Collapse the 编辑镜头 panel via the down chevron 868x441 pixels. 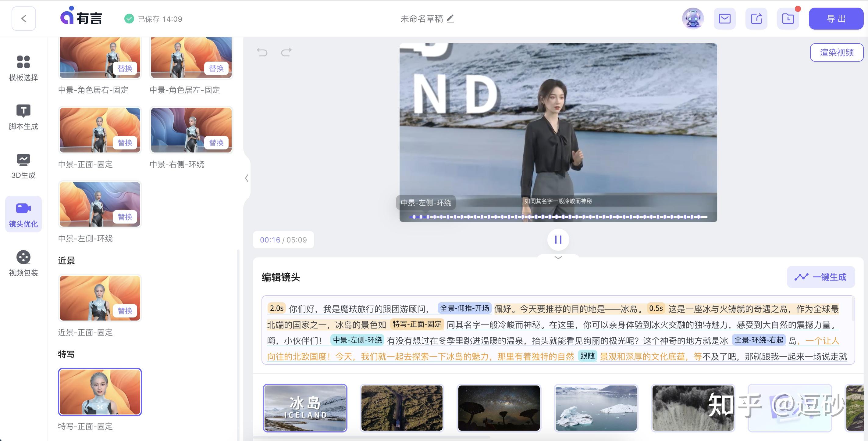[x=558, y=257]
